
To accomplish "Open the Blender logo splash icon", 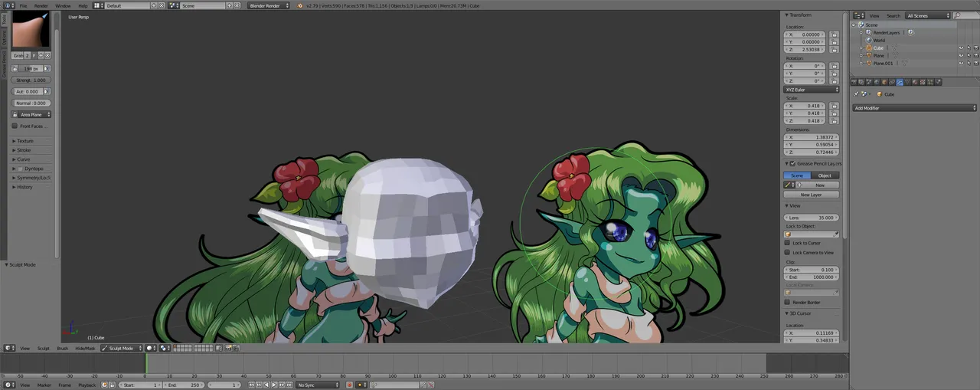I will click(x=299, y=5).
